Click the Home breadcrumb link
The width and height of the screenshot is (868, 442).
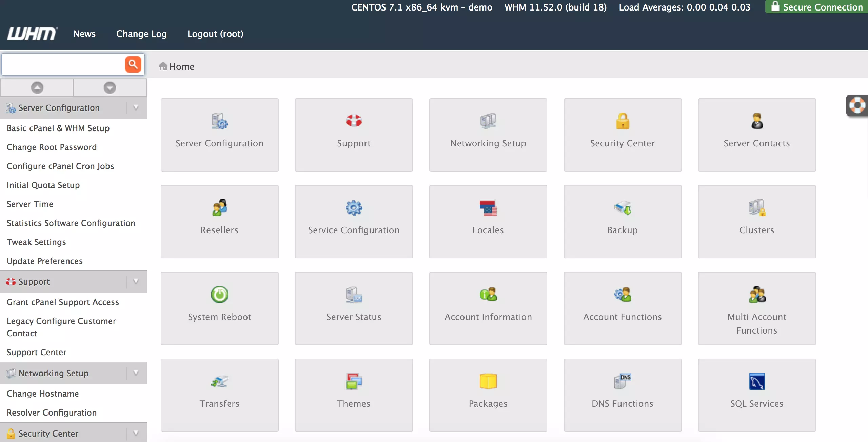point(181,66)
